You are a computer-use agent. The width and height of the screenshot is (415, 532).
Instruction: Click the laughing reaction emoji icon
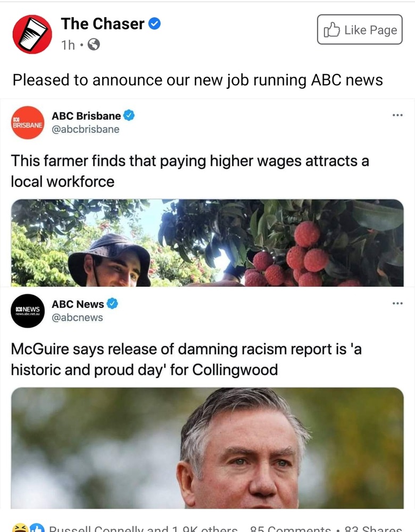(x=20, y=528)
